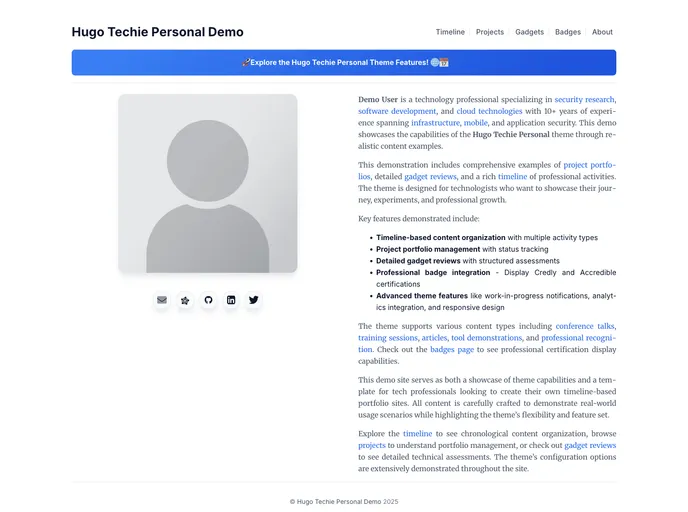Screen dimensions: 688x512
Task: Click the blue Explore Theme Features banner
Action: pos(344,62)
